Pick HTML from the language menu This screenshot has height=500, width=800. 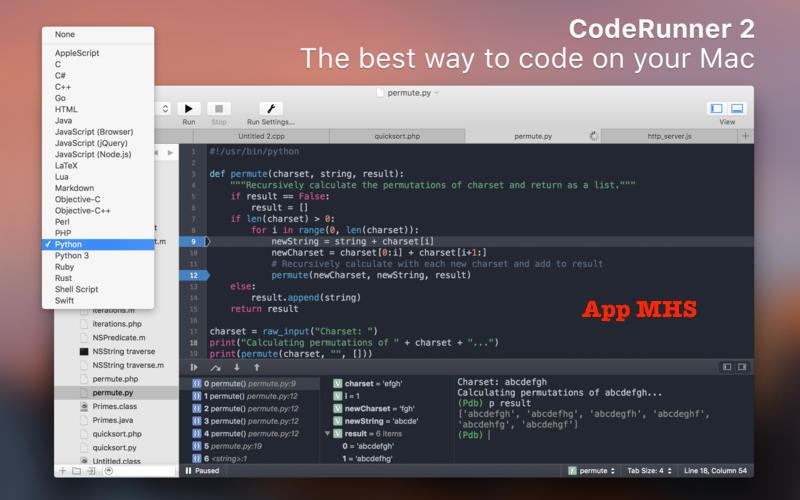point(98,109)
